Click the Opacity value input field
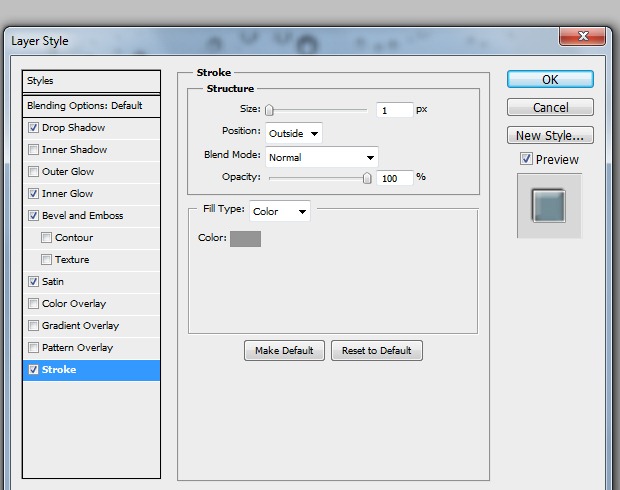 (x=395, y=178)
